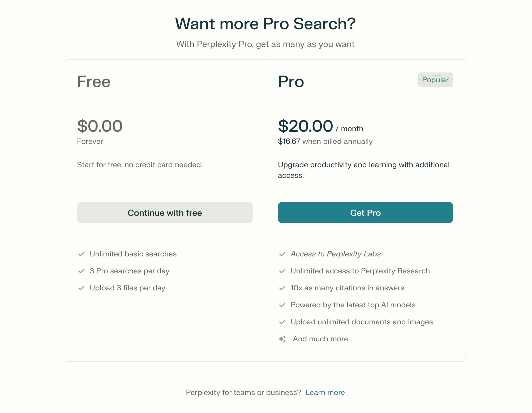The width and height of the screenshot is (532, 413).
Task: Click the Access to Perplexity Labs feature text
Action: (x=336, y=254)
